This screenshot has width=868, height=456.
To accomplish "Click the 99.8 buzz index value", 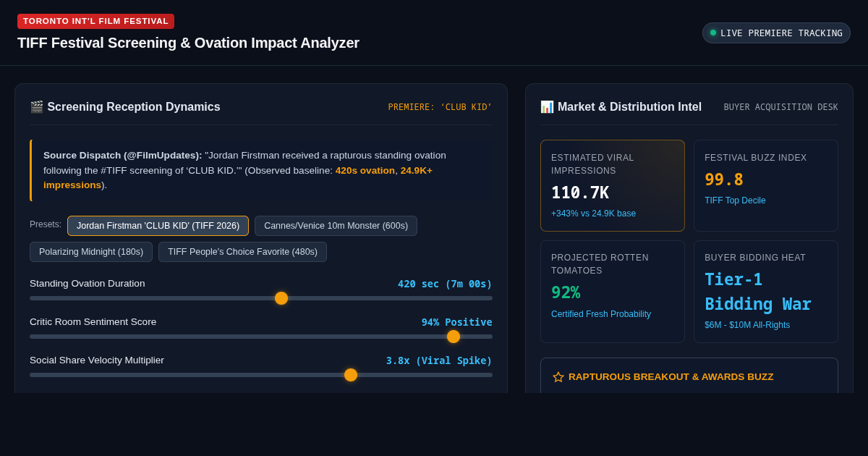I will point(724,180).
